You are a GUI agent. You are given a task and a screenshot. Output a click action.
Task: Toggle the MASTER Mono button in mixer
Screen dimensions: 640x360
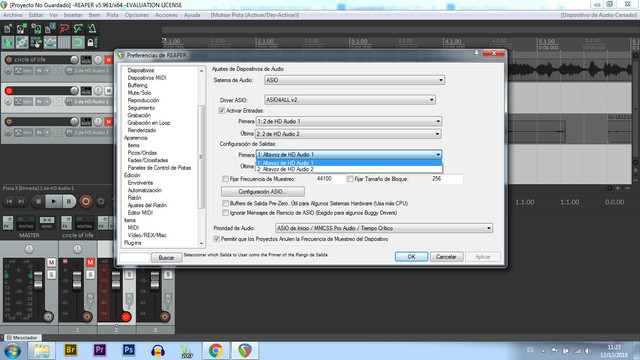click(x=47, y=223)
